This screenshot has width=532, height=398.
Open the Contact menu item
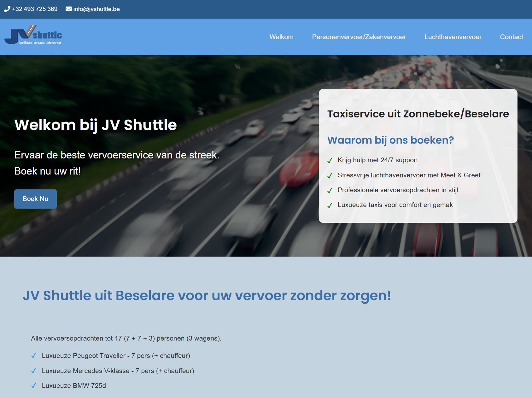511,37
